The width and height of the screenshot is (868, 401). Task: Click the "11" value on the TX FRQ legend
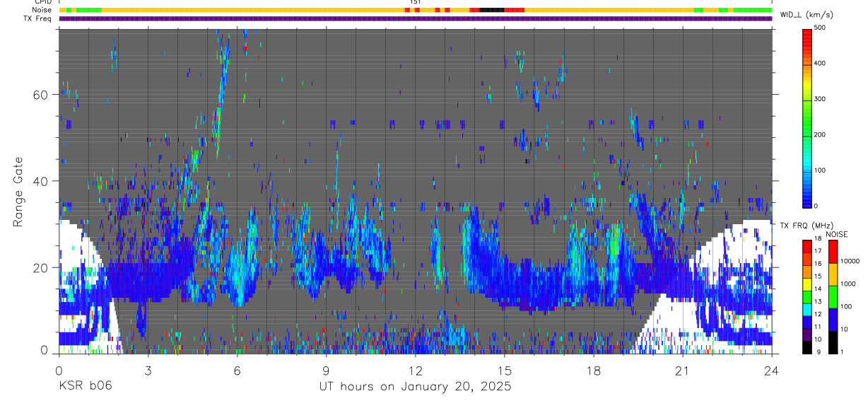[x=818, y=327]
